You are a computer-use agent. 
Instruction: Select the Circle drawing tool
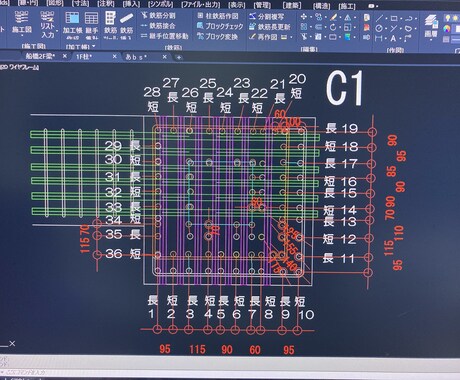(379, 28)
